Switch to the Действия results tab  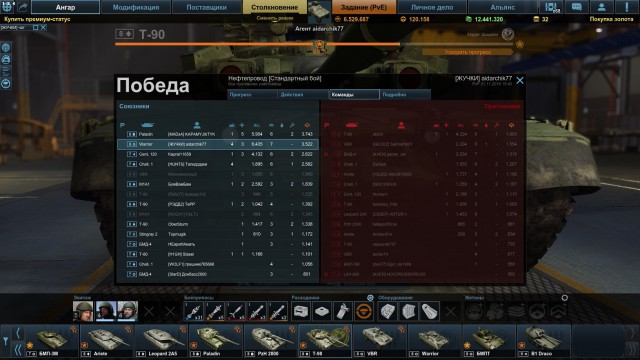(x=303, y=94)
